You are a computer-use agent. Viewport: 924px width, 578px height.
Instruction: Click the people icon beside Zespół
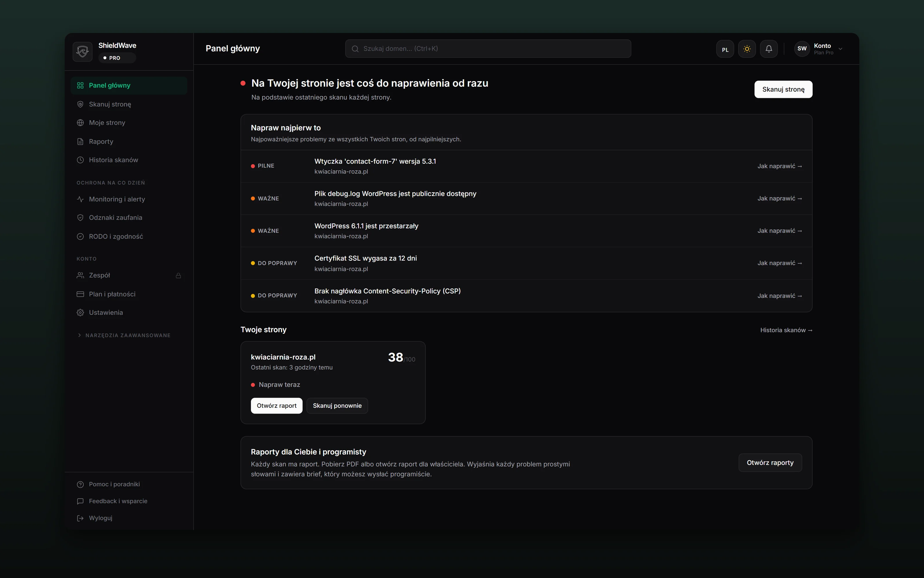pyautogui.click(x=80, y=275)
